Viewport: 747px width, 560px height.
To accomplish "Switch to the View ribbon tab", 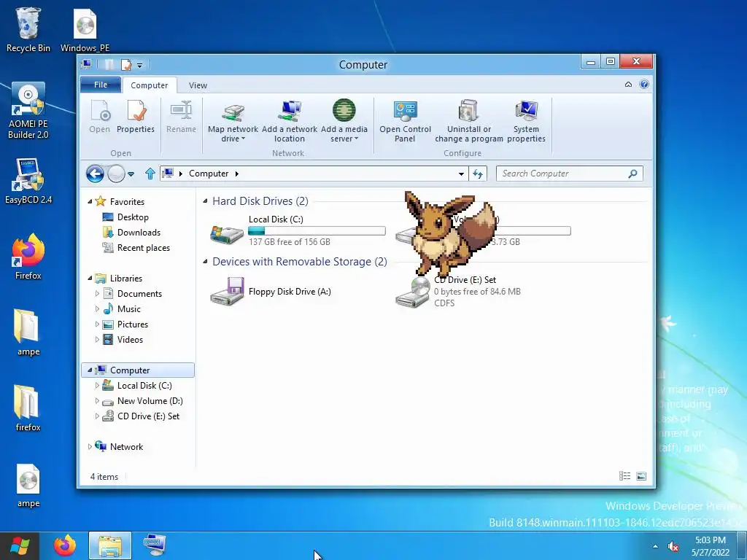I will pyautogui.click(x=198, y=85).
